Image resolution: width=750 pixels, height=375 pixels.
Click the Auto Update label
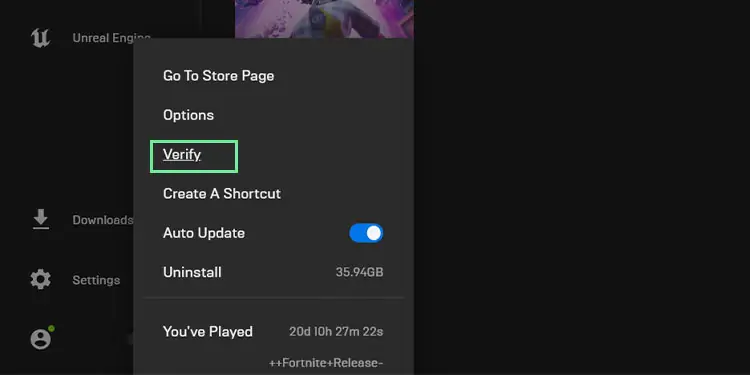tap(204, 233)
